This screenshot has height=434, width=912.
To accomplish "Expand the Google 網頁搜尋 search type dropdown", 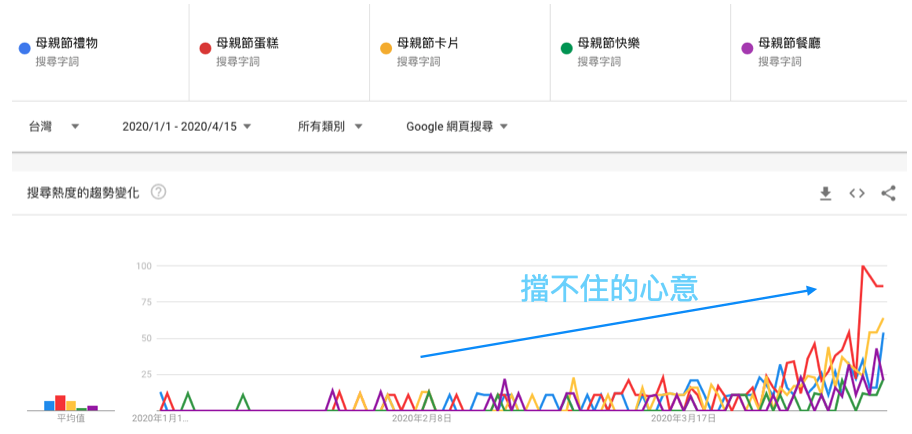I will pos(457,127).
